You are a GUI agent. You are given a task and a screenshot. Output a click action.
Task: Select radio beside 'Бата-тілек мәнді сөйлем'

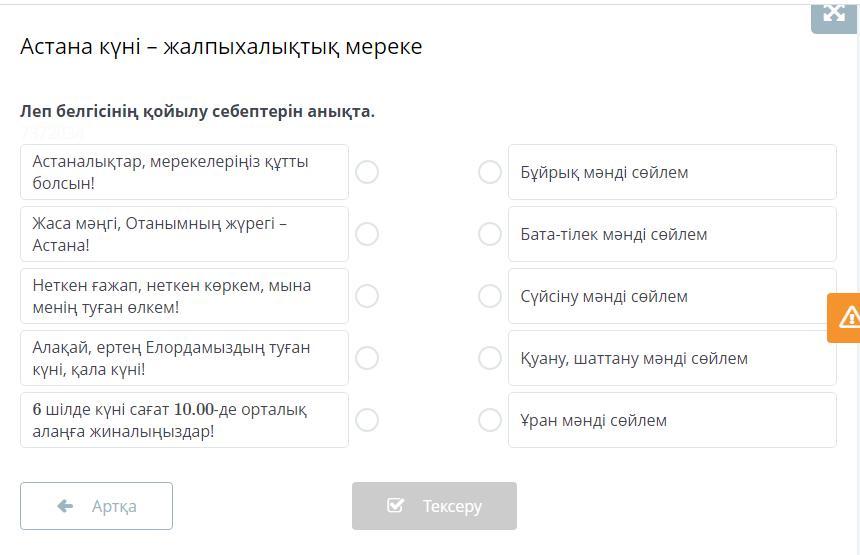click(x=490, y=234)
